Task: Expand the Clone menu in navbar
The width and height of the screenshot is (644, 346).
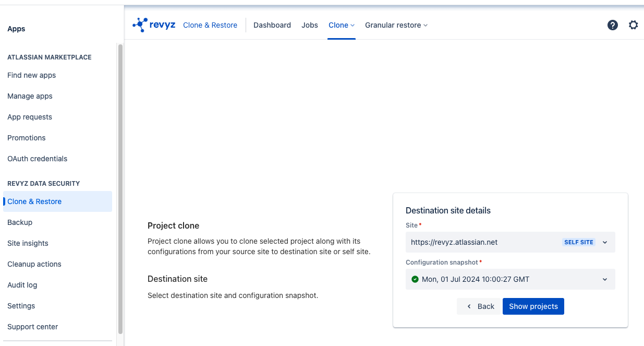Action: pos(342,25)
